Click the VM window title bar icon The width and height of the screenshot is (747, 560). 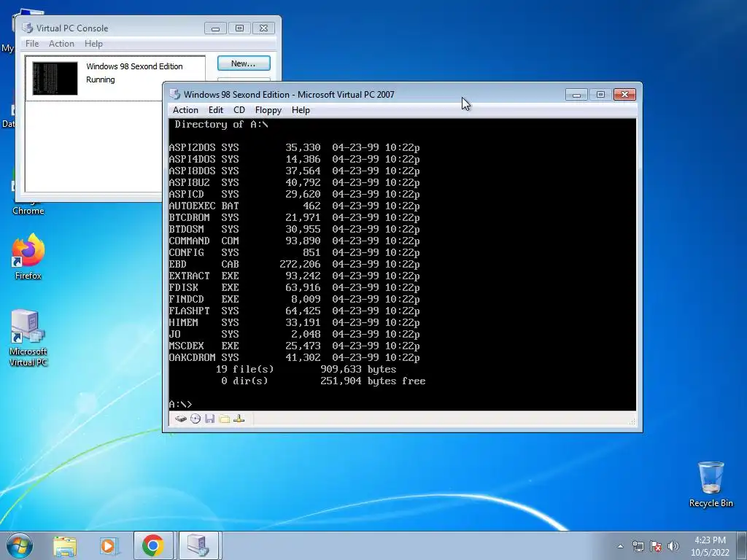[x=175, y=94]
